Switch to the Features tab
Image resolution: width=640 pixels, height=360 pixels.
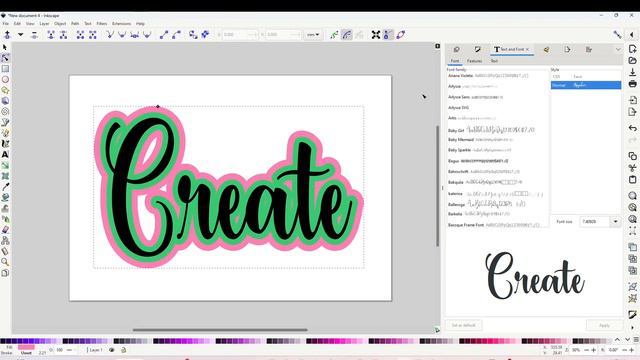point(474,61)
